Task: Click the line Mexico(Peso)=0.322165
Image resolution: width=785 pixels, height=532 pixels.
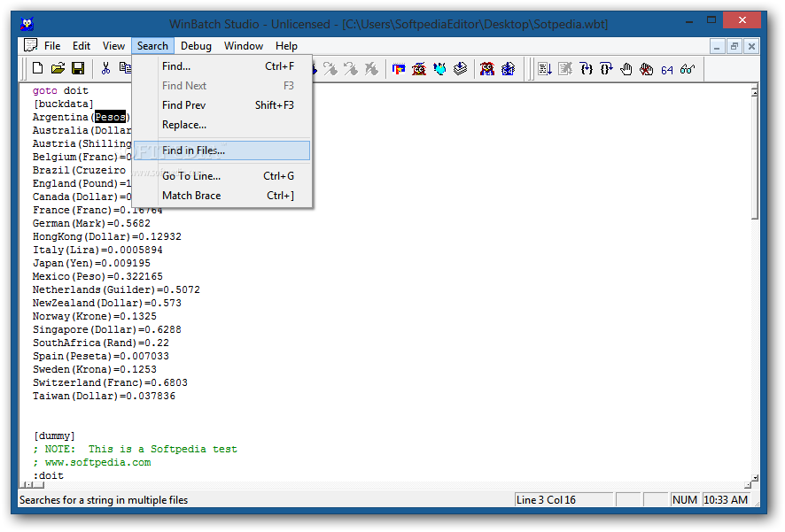Action: pos(97,276)
